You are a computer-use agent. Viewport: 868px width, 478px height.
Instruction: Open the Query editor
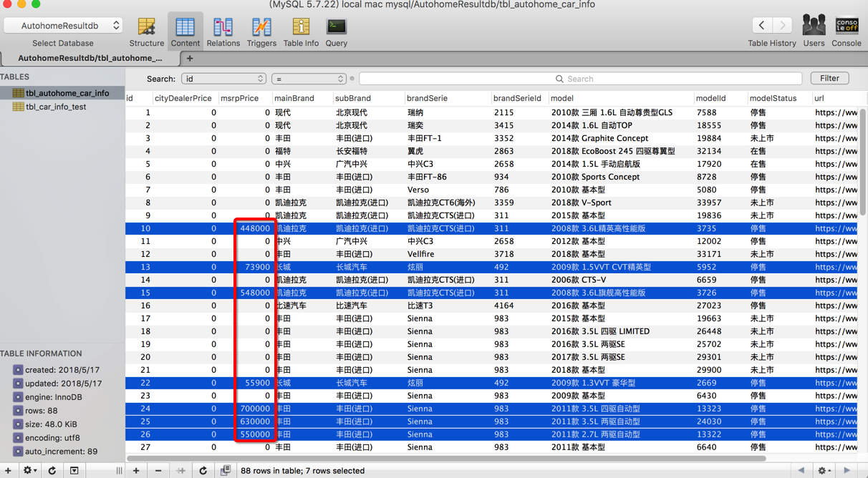tap(336, 32)
